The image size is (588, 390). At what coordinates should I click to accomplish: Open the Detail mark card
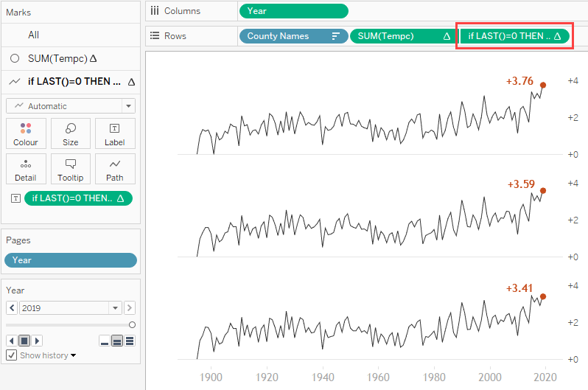click(26, 168)
